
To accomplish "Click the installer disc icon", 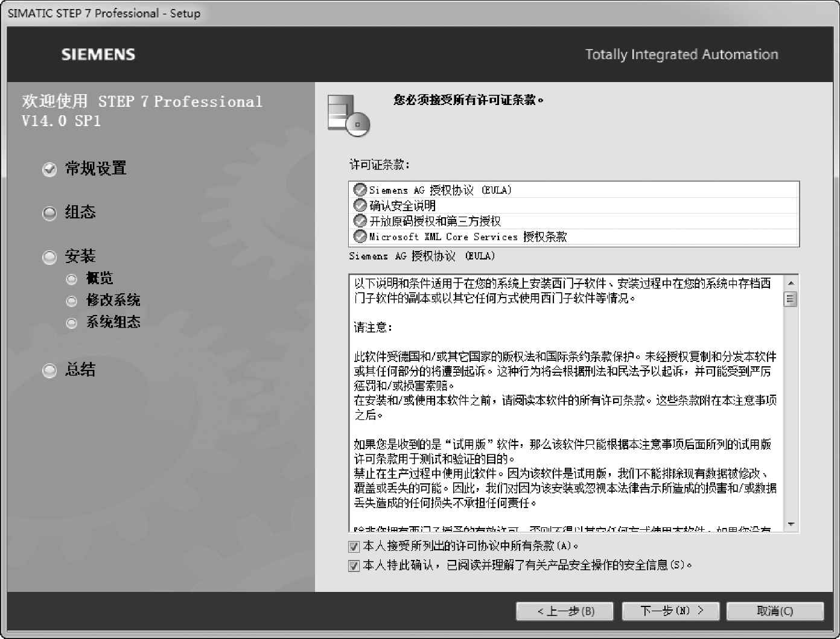I will pos(349,115).
